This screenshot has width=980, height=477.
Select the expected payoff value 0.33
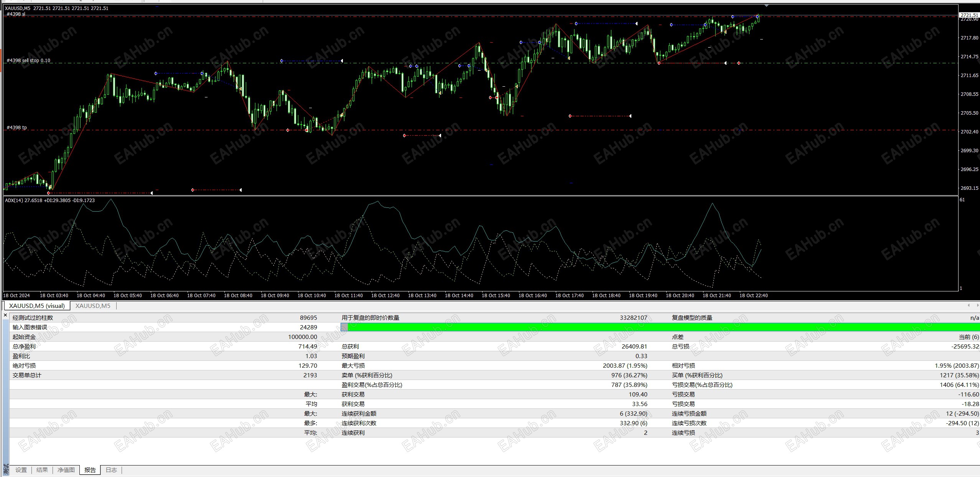641,356
